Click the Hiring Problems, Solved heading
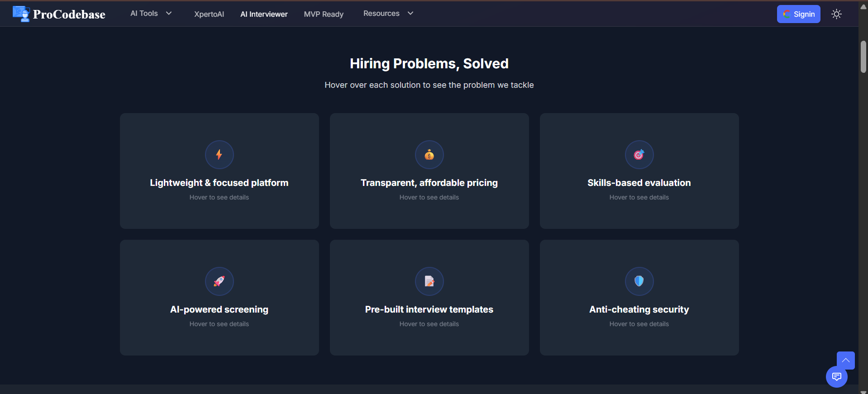This screenshot has width=868, height=394. click(x=429, y=64)
